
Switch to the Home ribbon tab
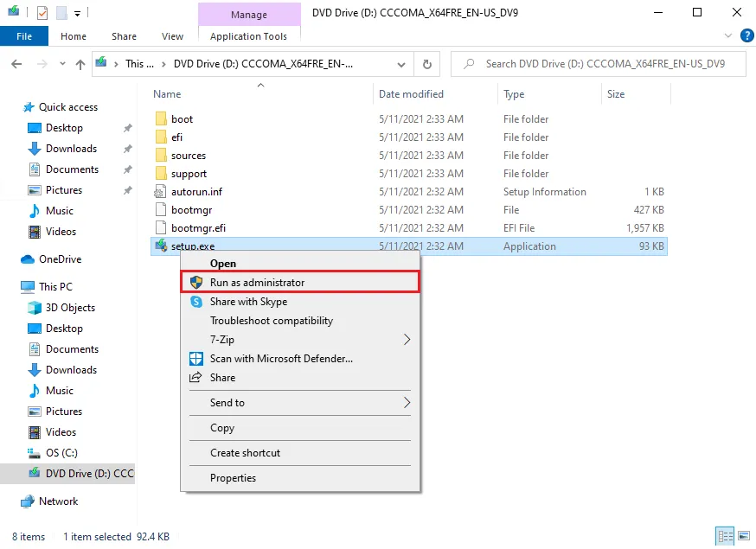click(74, 36)
